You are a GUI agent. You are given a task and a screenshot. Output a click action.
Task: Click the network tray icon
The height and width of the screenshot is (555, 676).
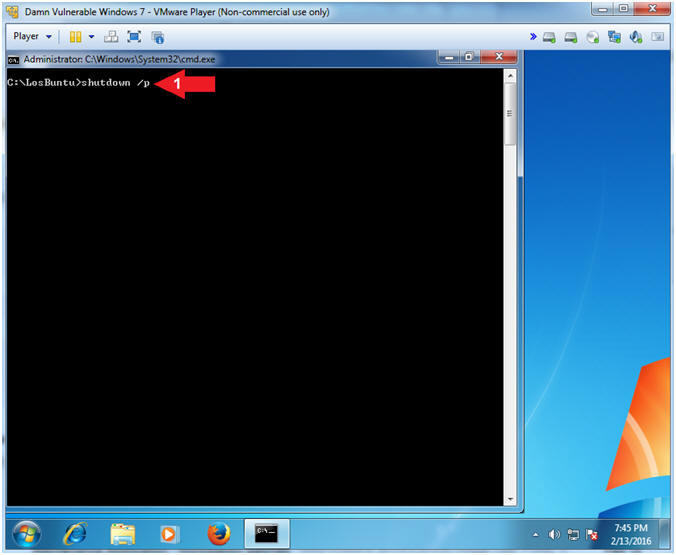coord(573,535)
